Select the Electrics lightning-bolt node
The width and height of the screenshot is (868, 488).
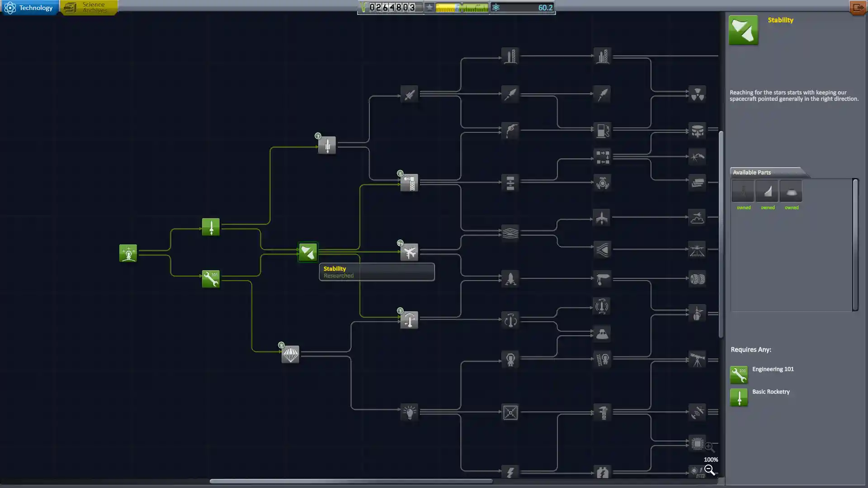pyautogui.click(x=510, y=473)
